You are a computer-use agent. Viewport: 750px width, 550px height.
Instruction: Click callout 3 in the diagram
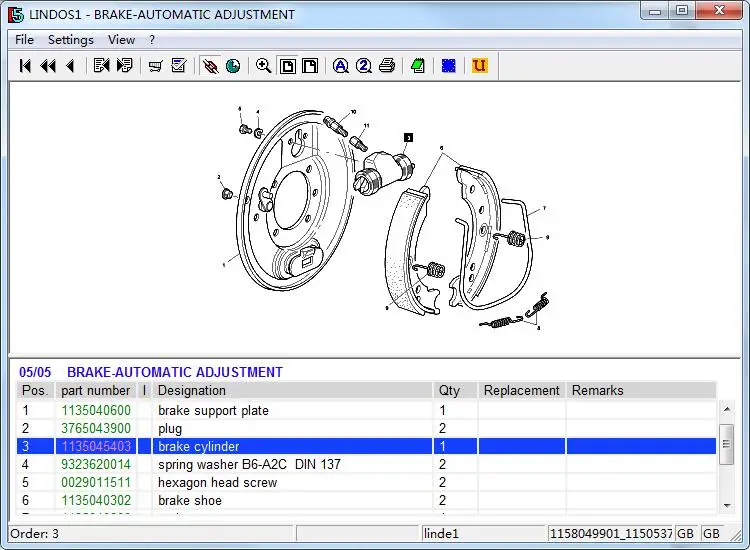tap(408, 136)
